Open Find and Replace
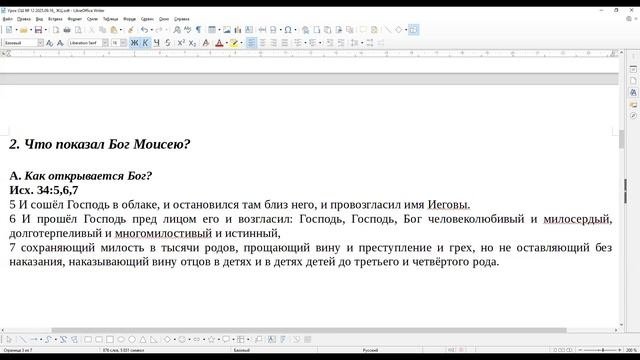The width and height of the screenshot is (640, 360). pyautogui.click(x=177, y=30)
